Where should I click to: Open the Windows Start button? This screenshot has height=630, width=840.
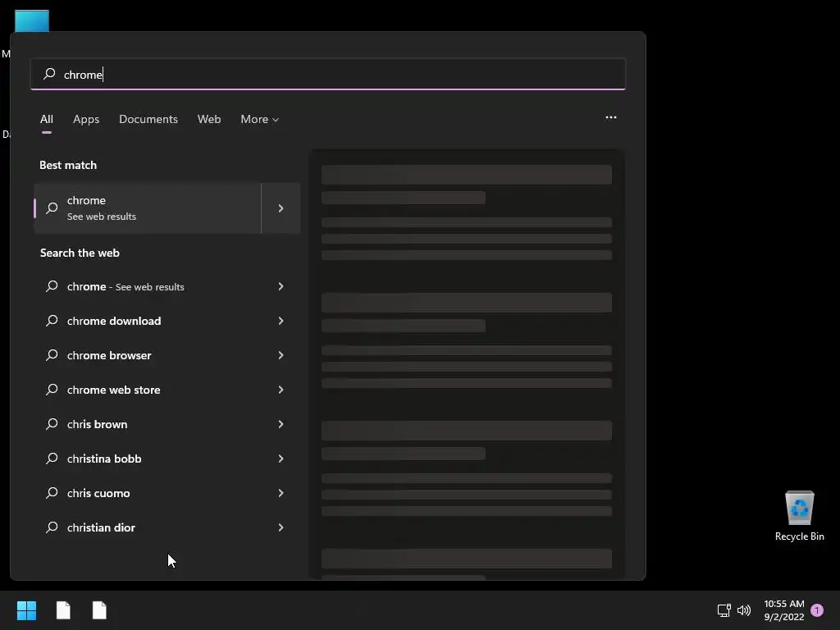[x=26, y=610]
